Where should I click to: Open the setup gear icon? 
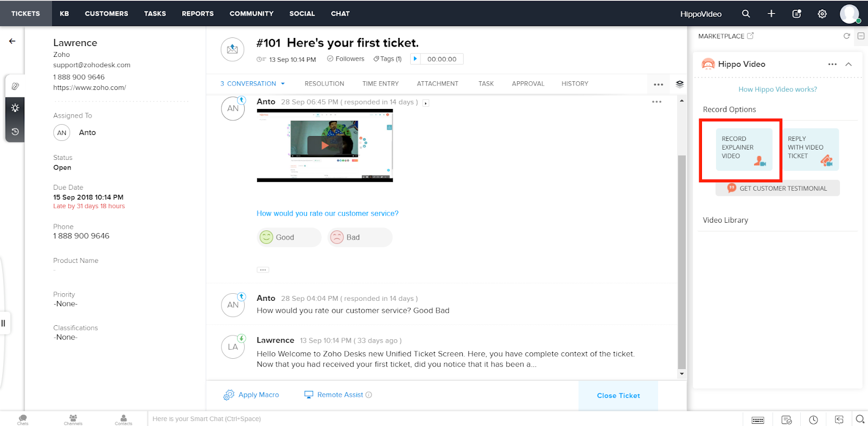click(x=822, y=14)
